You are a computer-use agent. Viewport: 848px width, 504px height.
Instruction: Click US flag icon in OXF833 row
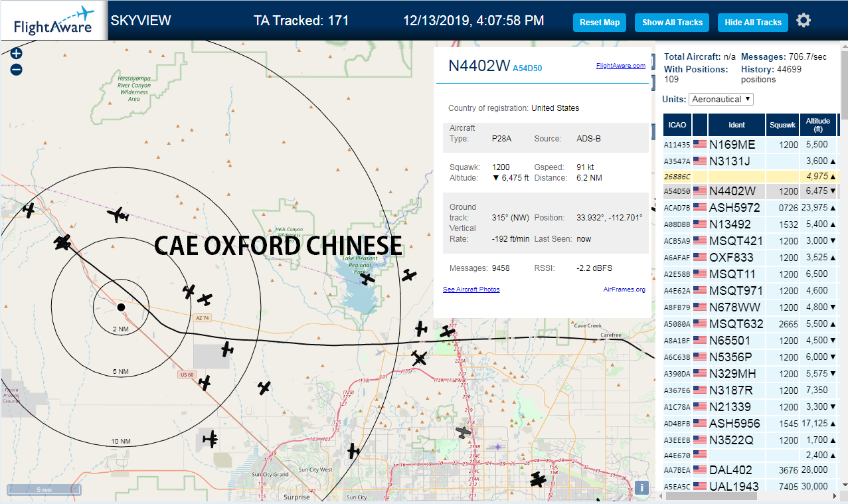click(x=700, y=257)
